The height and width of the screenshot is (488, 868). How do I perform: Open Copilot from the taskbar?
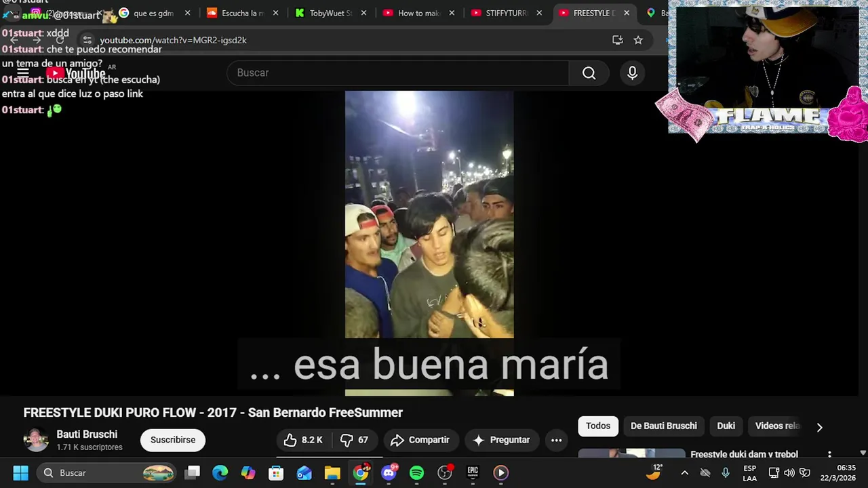[248, 472]
